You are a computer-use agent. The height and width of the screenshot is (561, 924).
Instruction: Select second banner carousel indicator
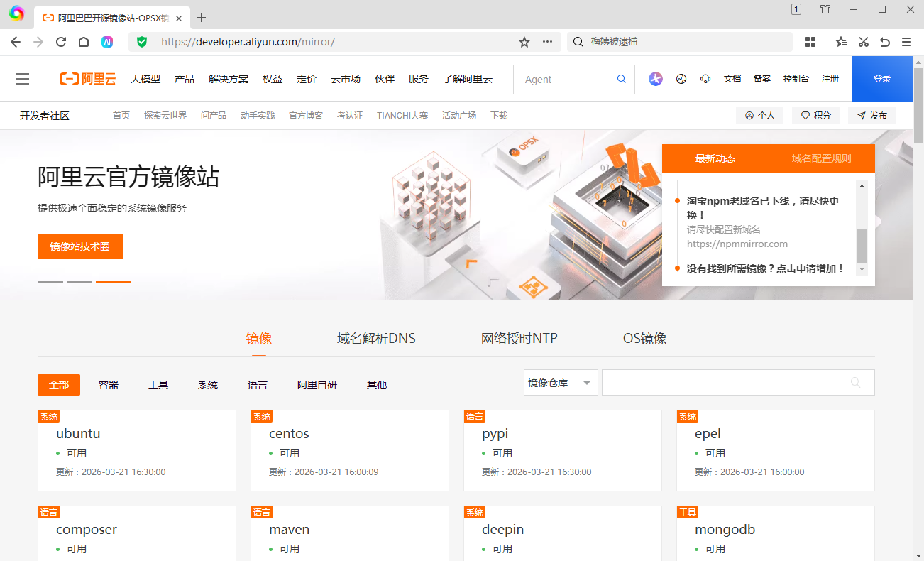coord(79,282)
